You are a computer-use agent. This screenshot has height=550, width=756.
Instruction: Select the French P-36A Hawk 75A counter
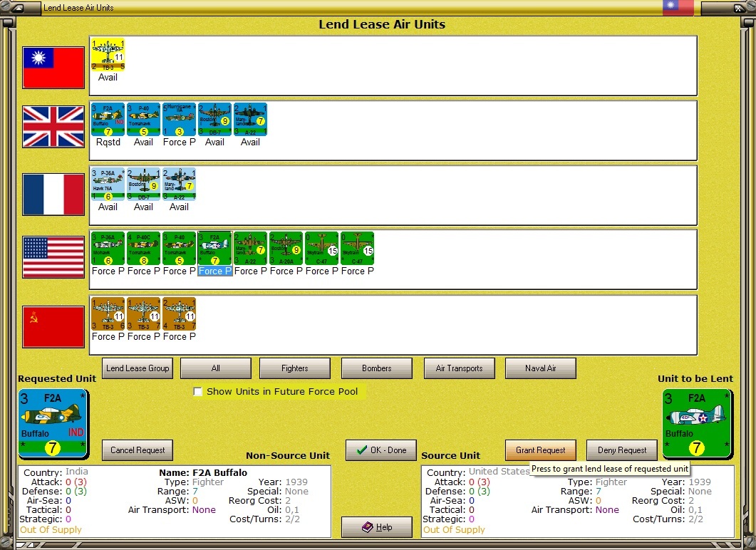click(108, 184)
